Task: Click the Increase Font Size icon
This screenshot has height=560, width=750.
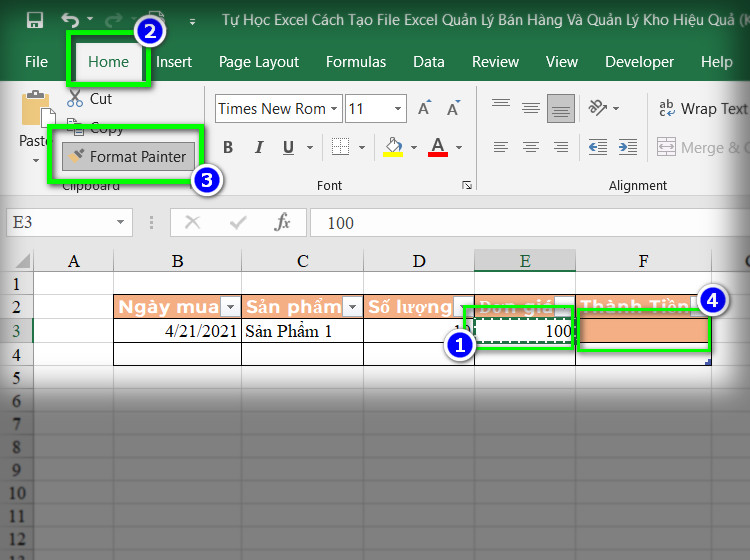Action: tap(424, 109)
